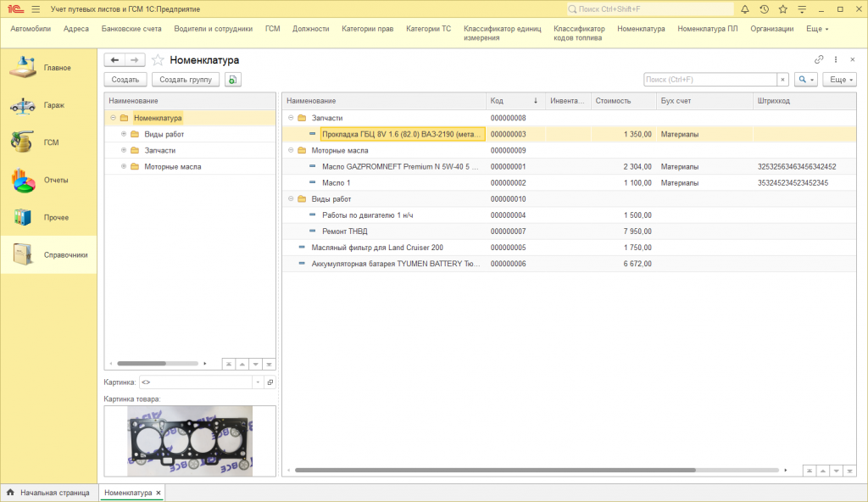
Task: Navigate back with left arrow button
Action: click(114, 60)
